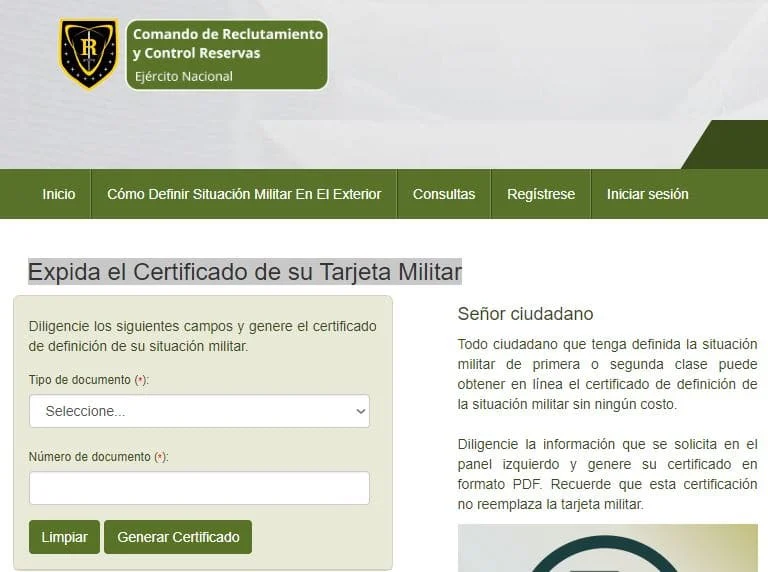Click the Ejército shield logo
Viewport: 768px width, 572px height.
pos(89,54)
